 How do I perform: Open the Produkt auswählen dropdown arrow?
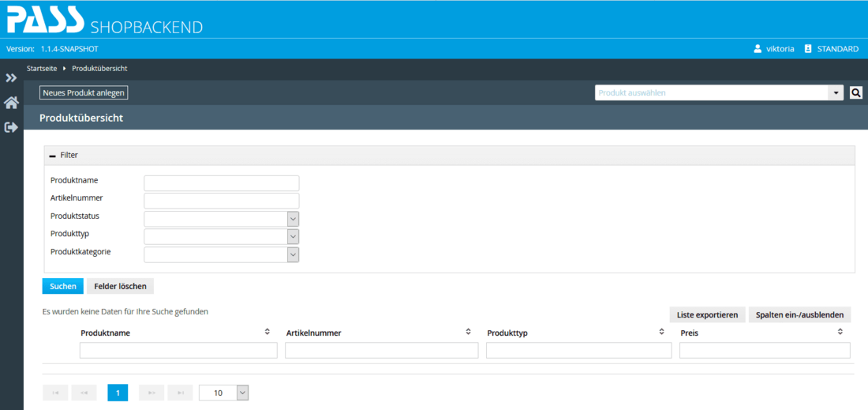(836, 93)
